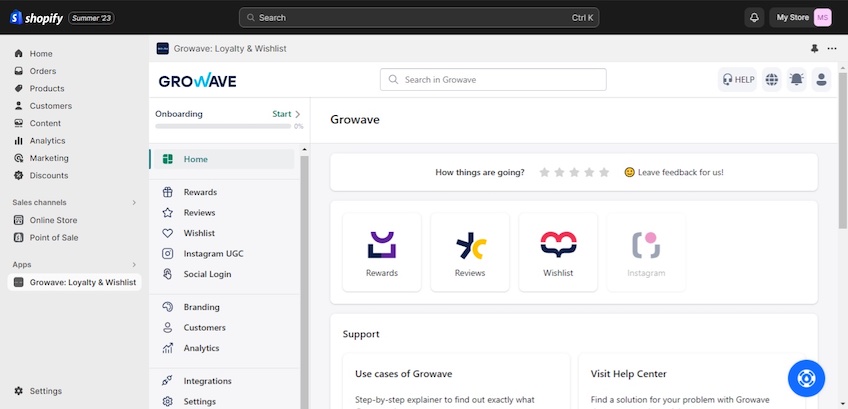Open Discounts in the Shopify sidebar
Image resolution: width=848 pixels, height=409 pixels.
[x=49, y=175]
